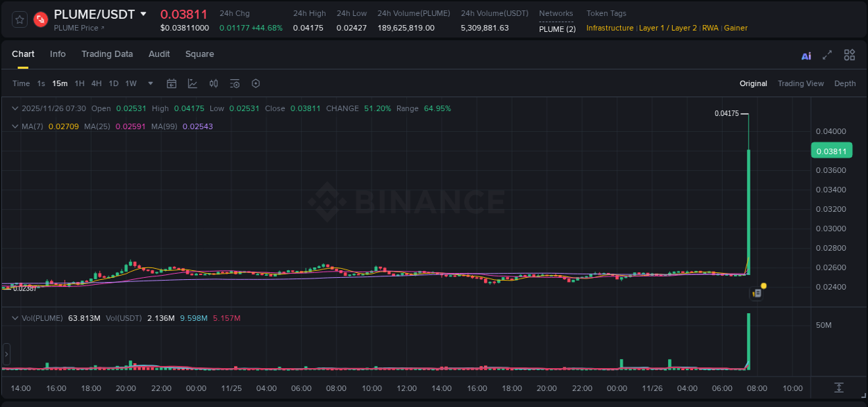Open the widgets layout grid icon
Image resolution: width=868 pixels, height=407 pixels.
pyautogui.click(x=849, y=54)
